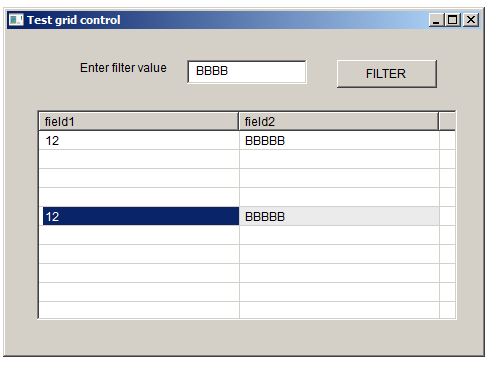Close the Test grid control window
This screenshot has height=376, width=496.
(x=471, y=20)
